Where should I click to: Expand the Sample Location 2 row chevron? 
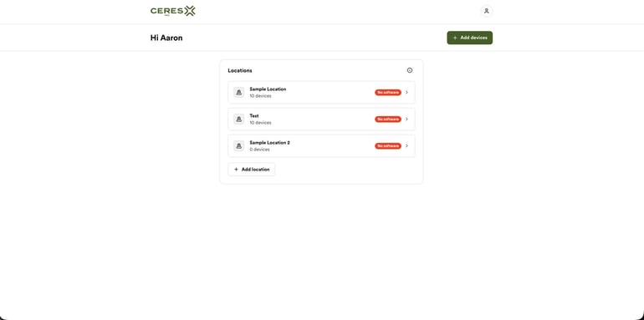click(x=406, y=145)
